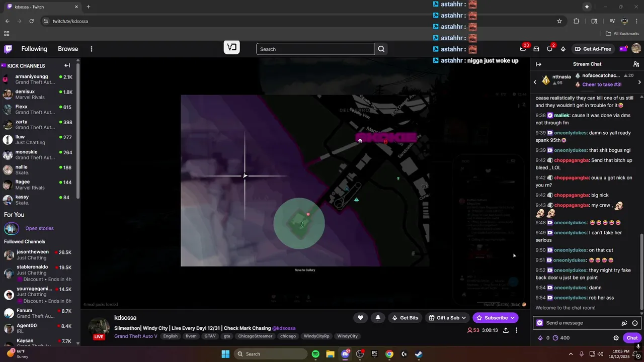The image size is (644, 362).
Task: Show previous leaderboard entry with left arrow
Action: coord(535,82)
